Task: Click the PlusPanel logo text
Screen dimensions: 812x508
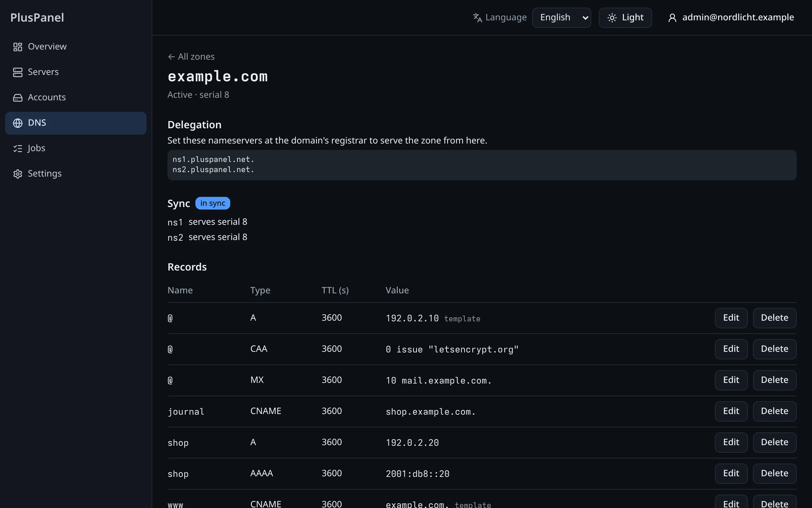Action: tap(37, 17)
